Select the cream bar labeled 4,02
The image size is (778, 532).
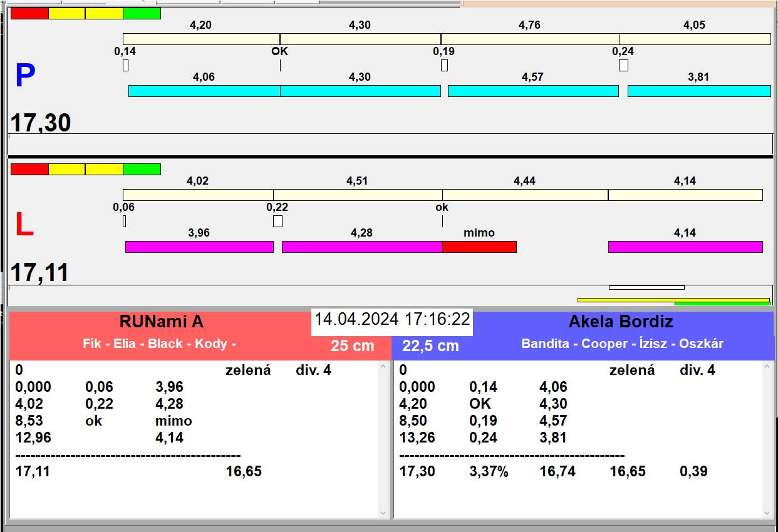pyautogui.click(x=198, y=195)
